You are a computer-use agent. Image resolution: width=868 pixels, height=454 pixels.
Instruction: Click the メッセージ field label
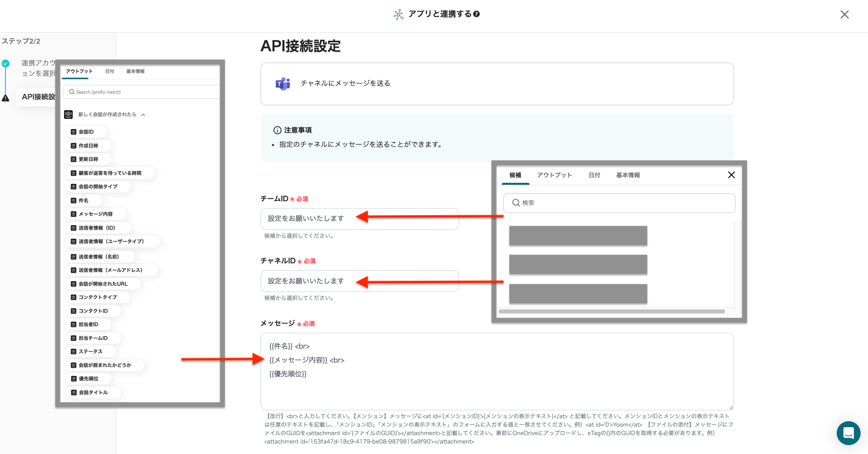click(278, 323)
